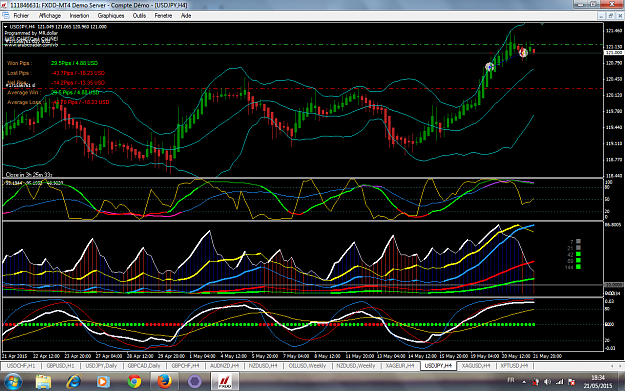The image size is (625, 391).
Task: Click the lower-left trade marker on chart
Action: pyautogui.click(x=489, y=67)
